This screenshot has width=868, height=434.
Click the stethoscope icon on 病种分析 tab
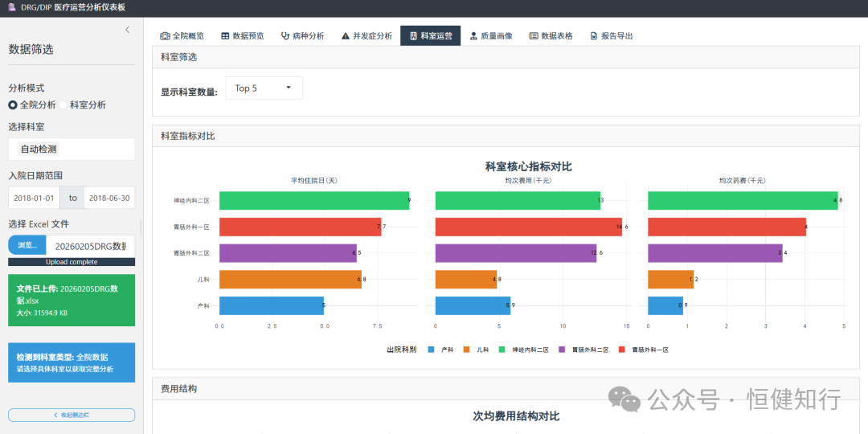point(285,36)
